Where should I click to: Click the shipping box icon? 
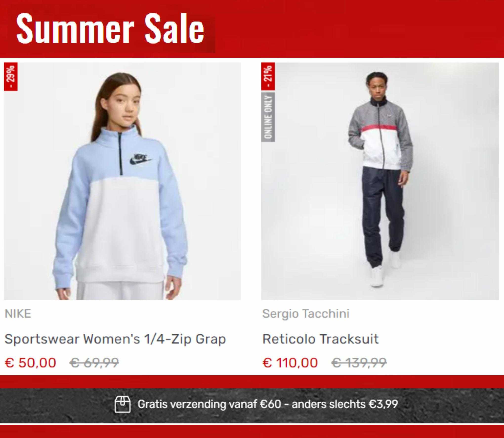pyautogui.click(x=123, y=404)
